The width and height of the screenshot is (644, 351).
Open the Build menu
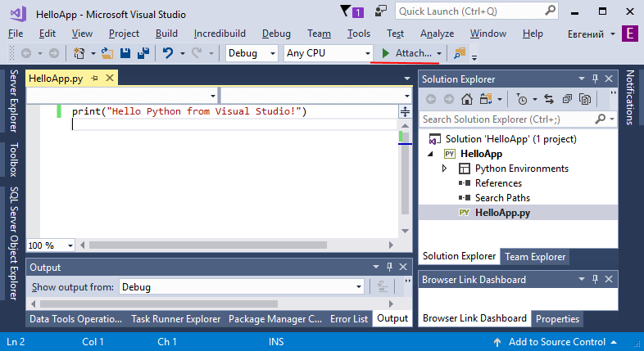(x=166, y=34)
